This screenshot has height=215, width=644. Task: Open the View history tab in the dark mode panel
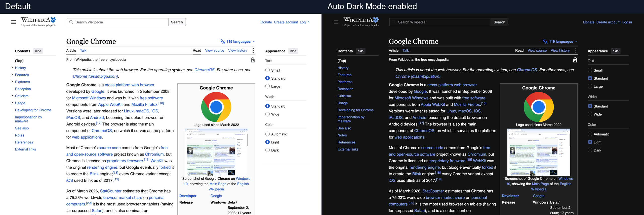click(x=560, y=50)
